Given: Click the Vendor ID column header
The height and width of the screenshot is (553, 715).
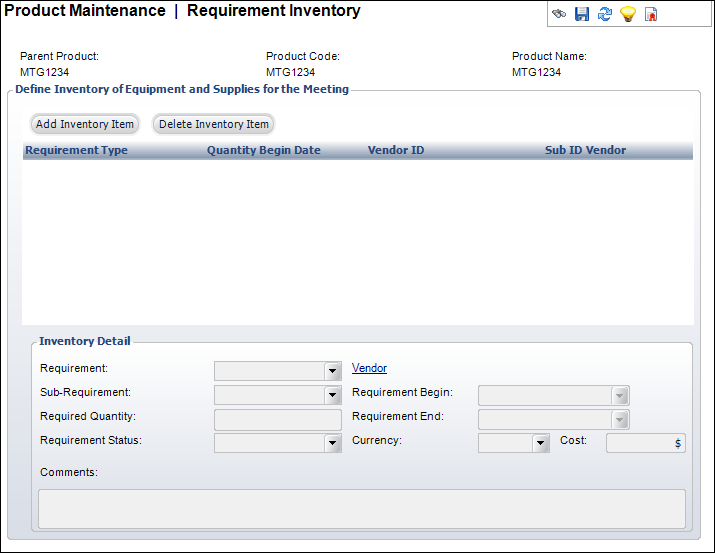Looking at the screenshot, I should point(396,151).
